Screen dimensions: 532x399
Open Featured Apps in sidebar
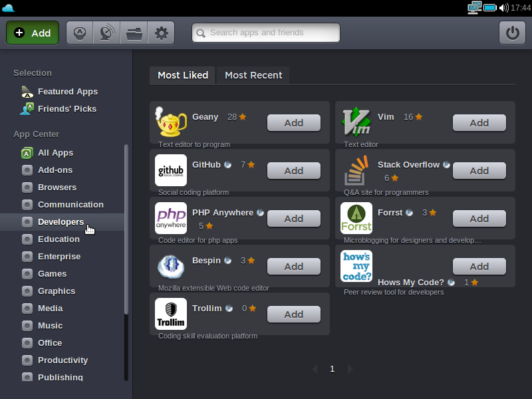click(x=67, y=92)
